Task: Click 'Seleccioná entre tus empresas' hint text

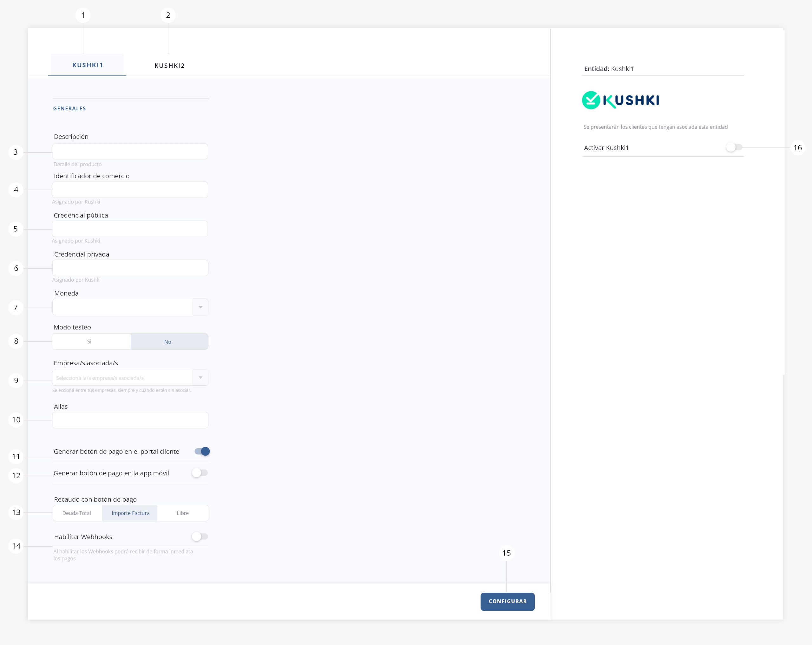Action: 122,390
